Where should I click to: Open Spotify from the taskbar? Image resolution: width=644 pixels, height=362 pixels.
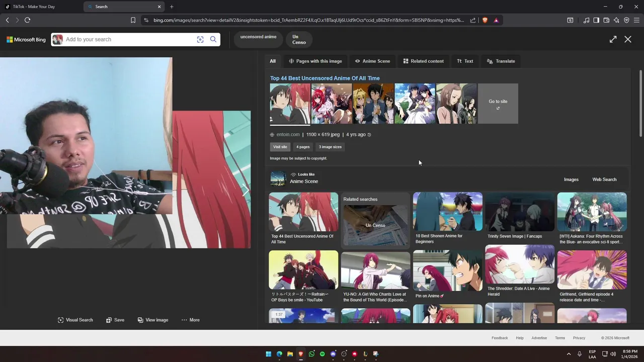(323, 354)
